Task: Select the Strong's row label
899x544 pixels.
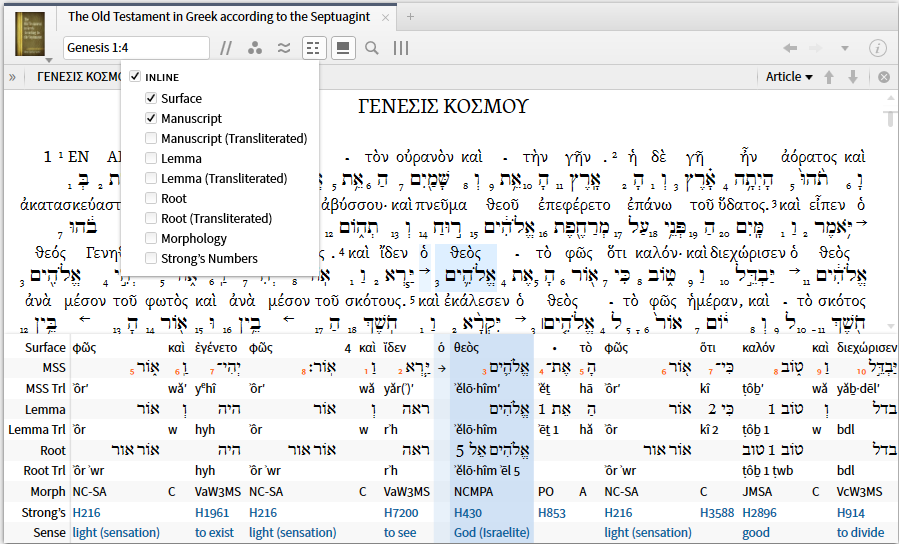Action: pos(44,512)
